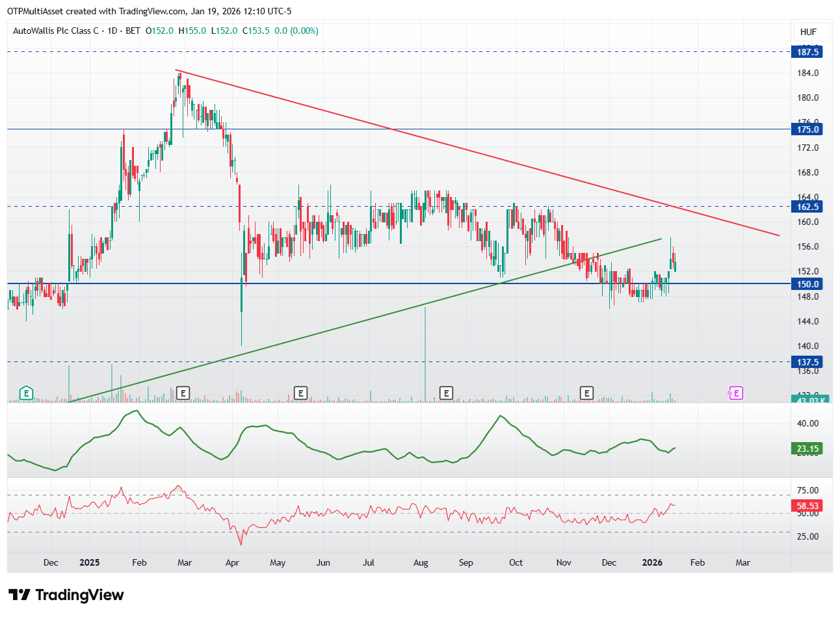The image size is (840, 617).
Task: Click the 43.03K volume label
Action: pyautogui.click(x=809, y=399)
